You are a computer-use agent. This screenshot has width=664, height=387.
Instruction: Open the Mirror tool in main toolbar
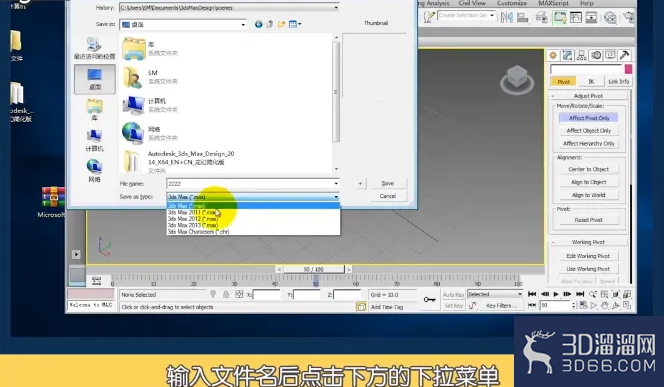tap(506, 17)
